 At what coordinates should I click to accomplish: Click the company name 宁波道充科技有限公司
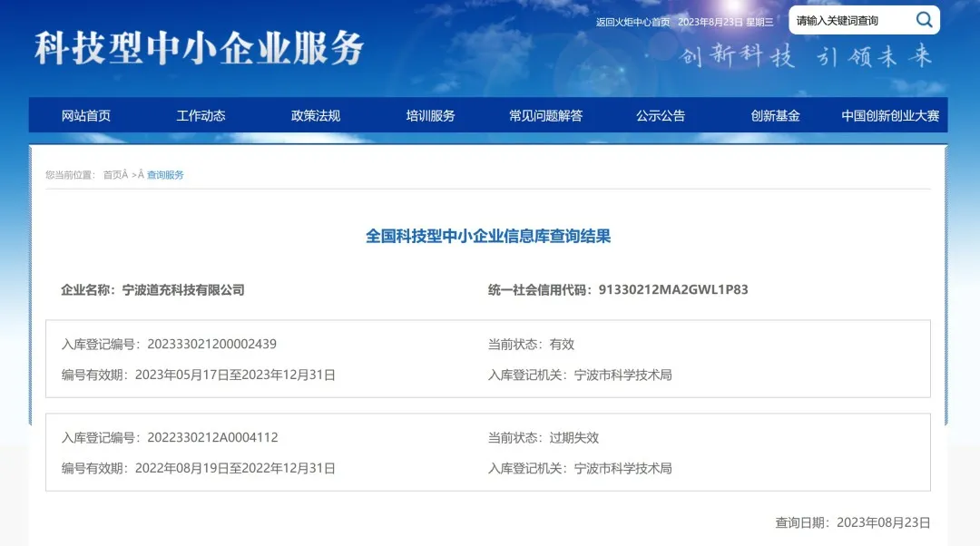pos(183,290)
